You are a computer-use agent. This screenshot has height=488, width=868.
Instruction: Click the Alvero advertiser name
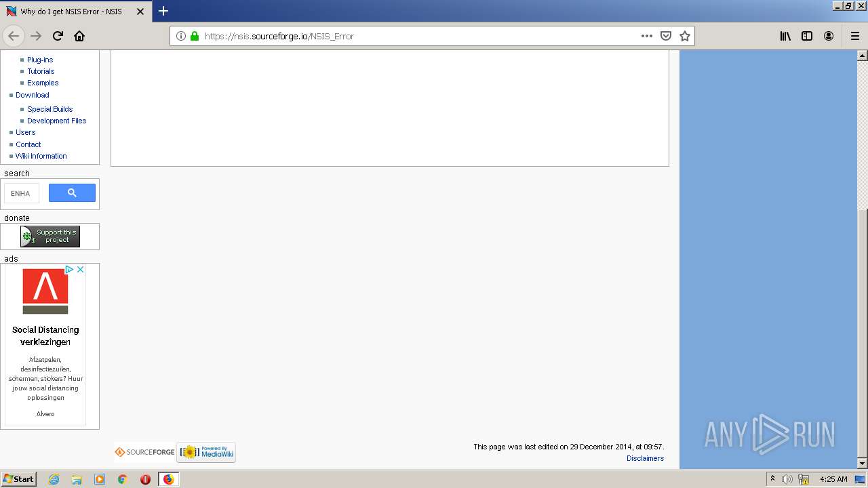[45, 414]
